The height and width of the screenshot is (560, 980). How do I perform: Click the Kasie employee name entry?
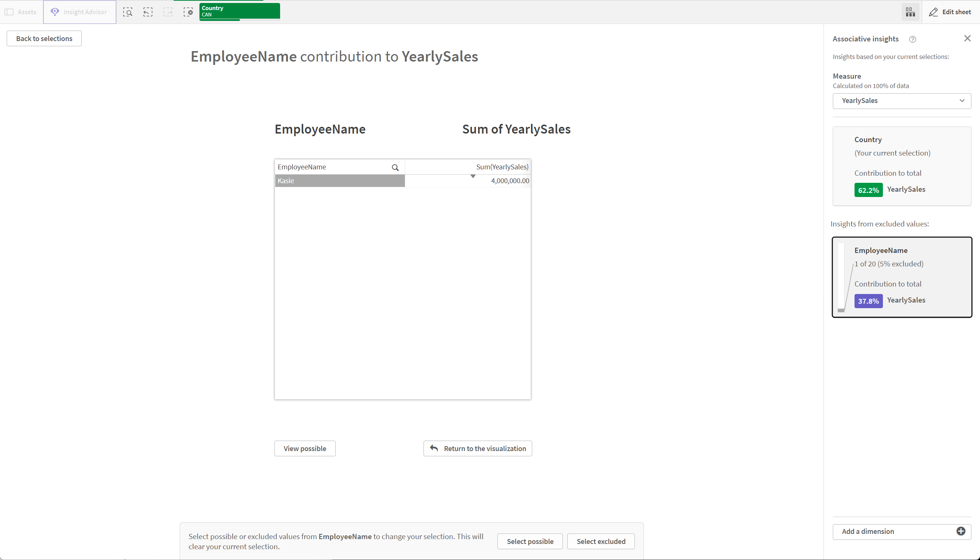pos(339,180)
